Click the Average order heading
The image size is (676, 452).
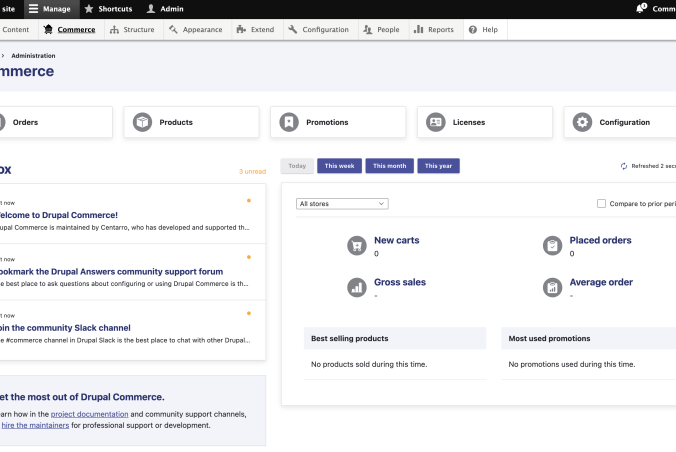coord(601,282)
